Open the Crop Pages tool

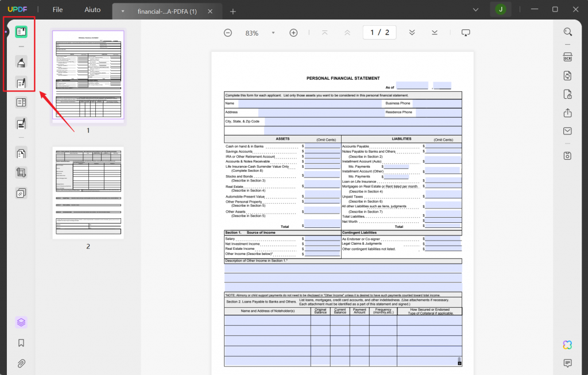[x=21, y=173]
